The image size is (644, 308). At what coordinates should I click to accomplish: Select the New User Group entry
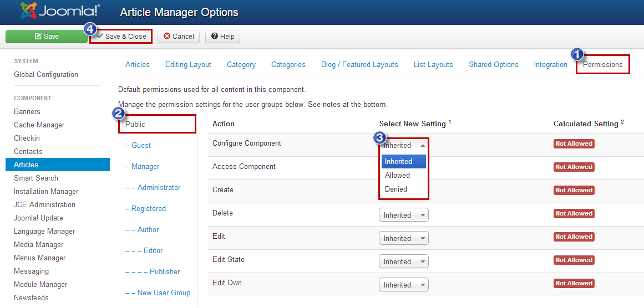[x=158, y=293]
